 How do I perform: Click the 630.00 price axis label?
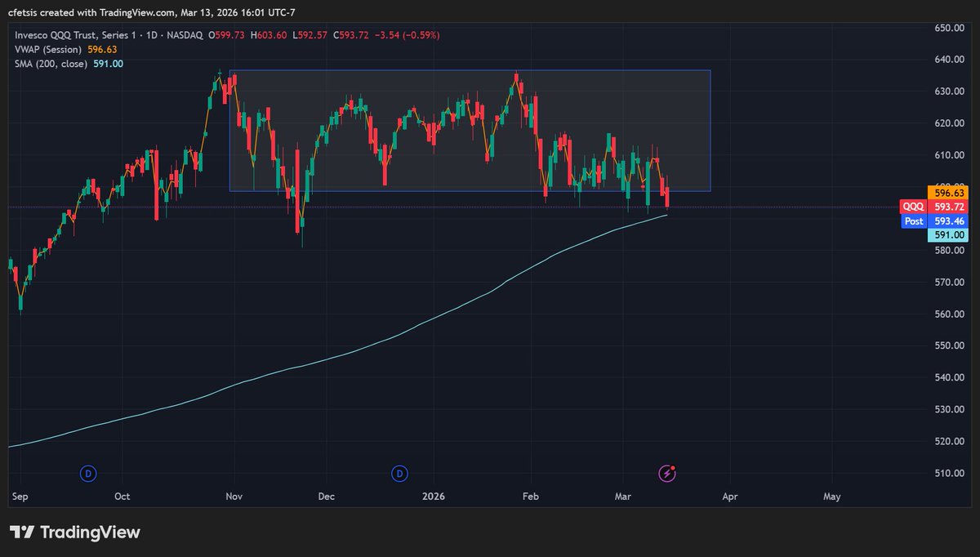[x=948, y=91]
